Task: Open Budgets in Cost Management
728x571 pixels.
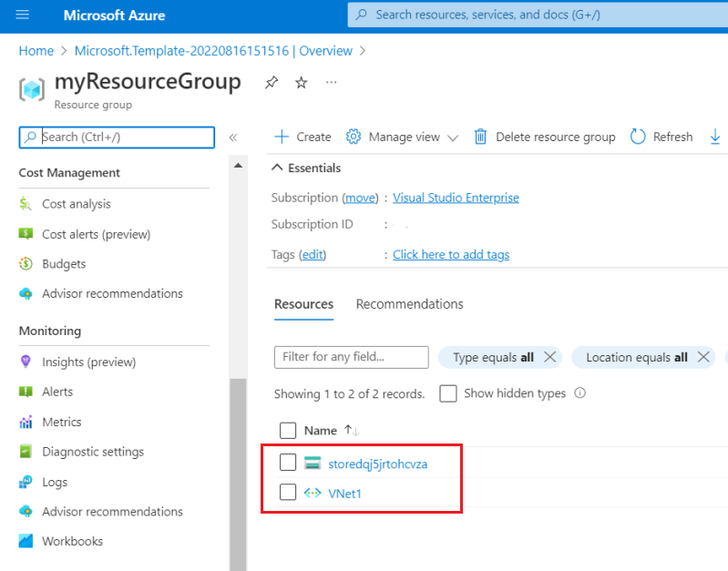Action: point(64,264)
